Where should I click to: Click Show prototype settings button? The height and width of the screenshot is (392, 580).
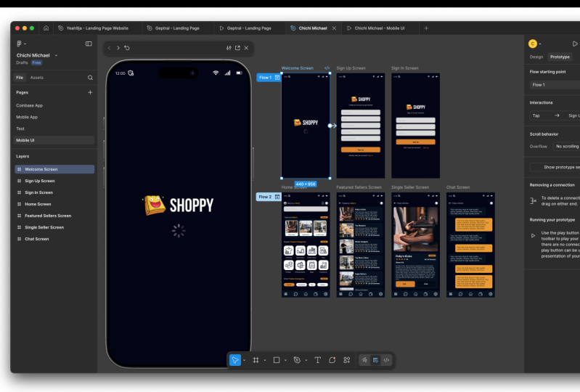point(555,167)
